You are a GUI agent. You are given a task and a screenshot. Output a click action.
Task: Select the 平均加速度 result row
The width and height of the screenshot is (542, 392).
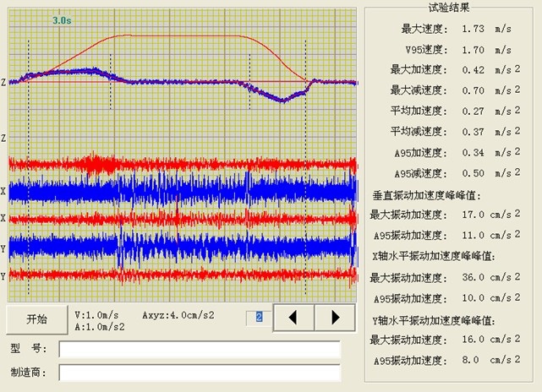[x=452, y=111]
